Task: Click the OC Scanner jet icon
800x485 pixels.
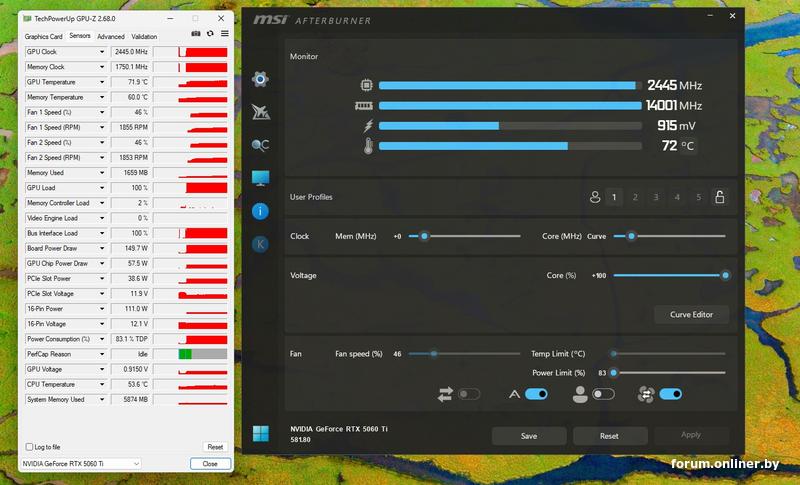Action: (x=260, y=112)
